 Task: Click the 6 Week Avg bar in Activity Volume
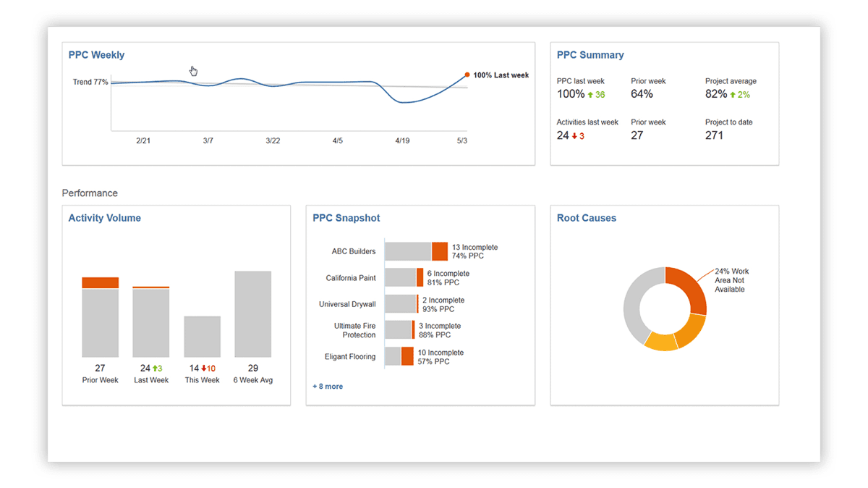pyautogui.click(x=252, y=314)
